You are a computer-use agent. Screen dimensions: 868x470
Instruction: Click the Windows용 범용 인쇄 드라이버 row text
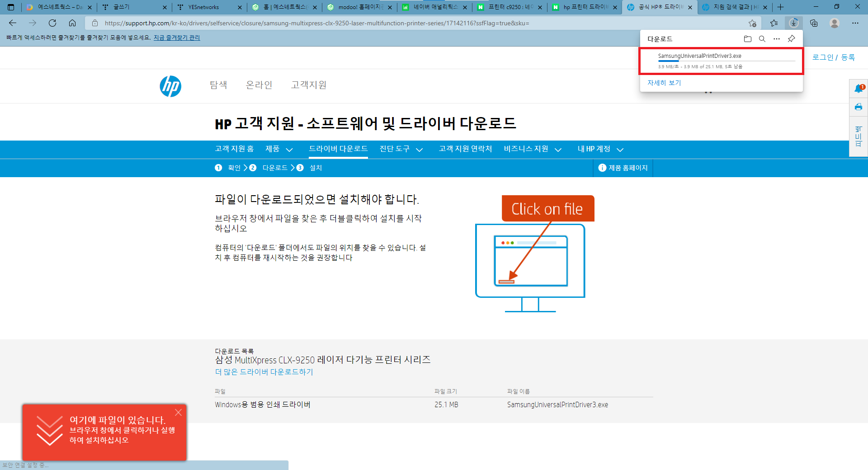click(263, 404)
